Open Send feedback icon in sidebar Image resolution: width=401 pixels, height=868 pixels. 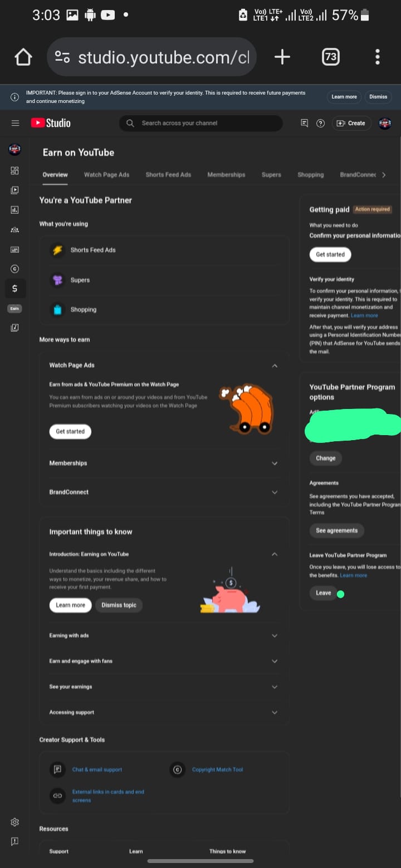15,841
